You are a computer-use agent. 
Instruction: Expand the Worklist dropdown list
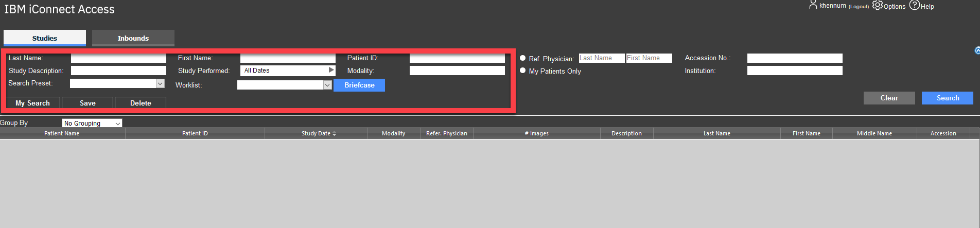pyautogui.click(x=327, y=85)
